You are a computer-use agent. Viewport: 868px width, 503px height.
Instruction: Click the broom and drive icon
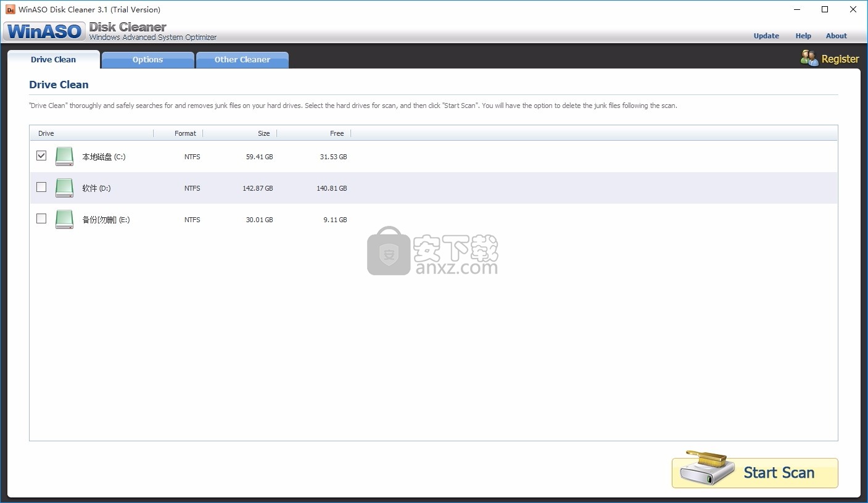pos(708,468)
